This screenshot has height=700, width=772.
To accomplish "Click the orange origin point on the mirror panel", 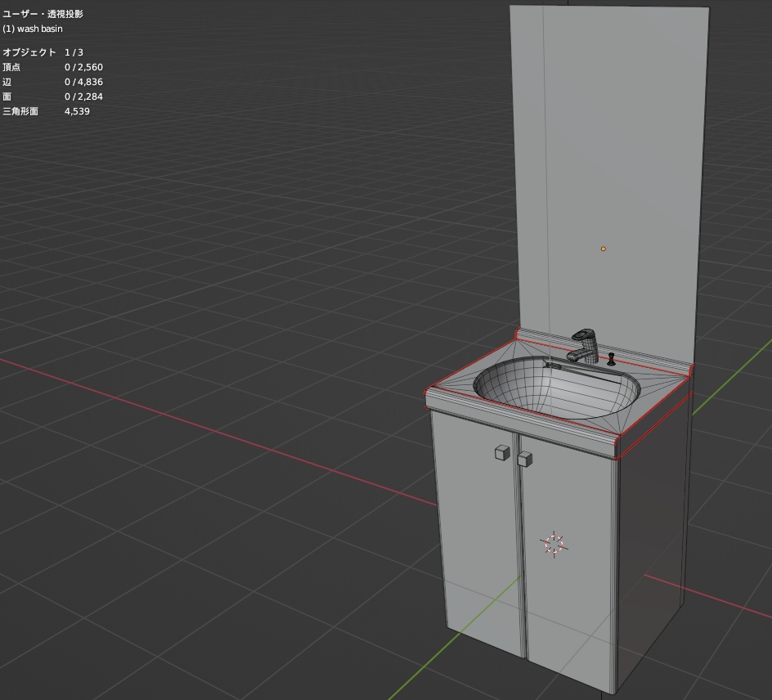I will pyautogui.click(x=604, y=249).
